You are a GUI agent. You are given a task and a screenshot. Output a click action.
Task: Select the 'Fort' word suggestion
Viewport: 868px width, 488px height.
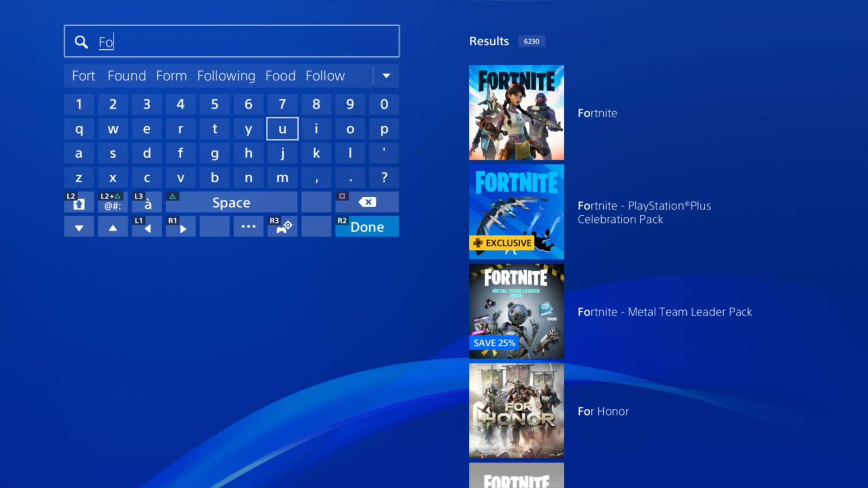(x=84, y=76)
